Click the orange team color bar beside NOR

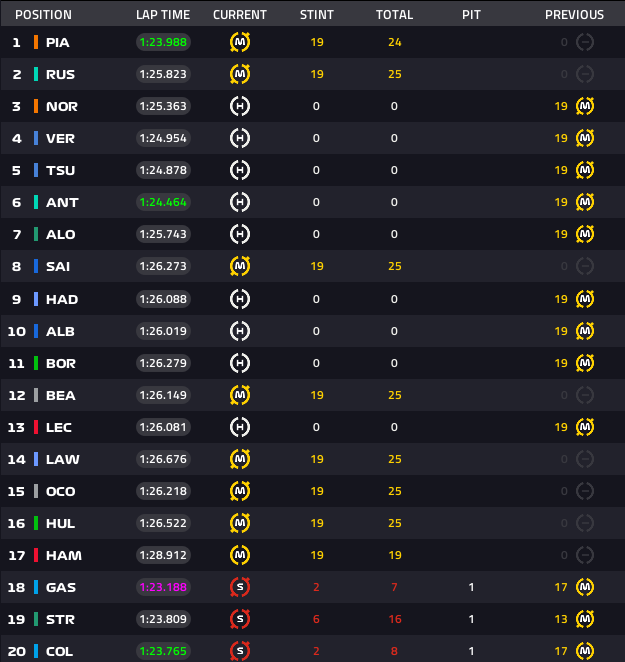36,106
